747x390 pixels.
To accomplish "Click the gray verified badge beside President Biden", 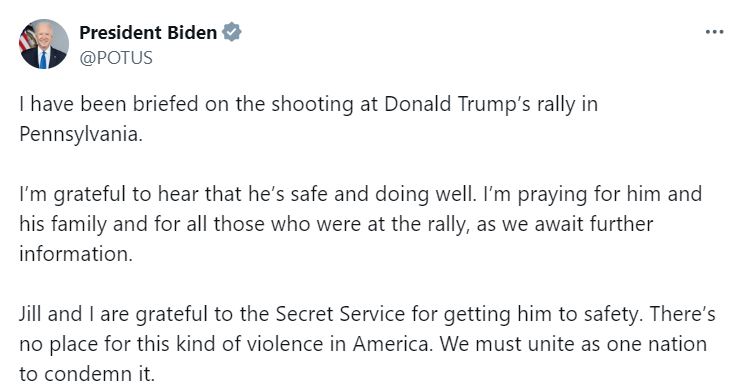I will [232, 32].
